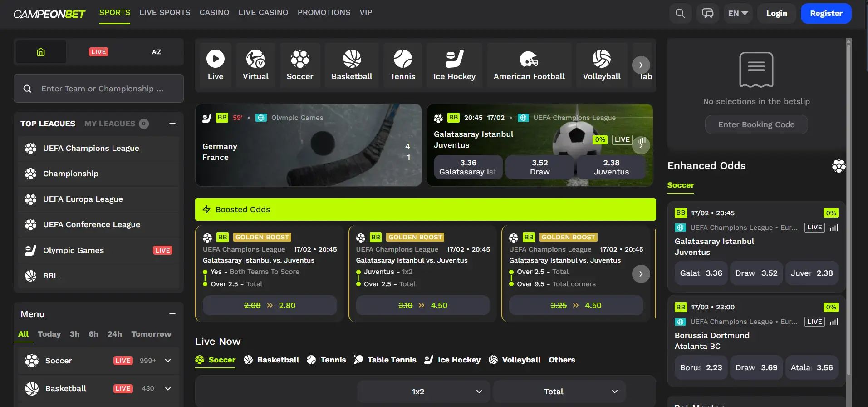Image resolution: width=868 pixels, height=407 pixels.
Task: Open stats bars icon for Galatasaray enhanced odds
Action: click(x=834, y=228)
